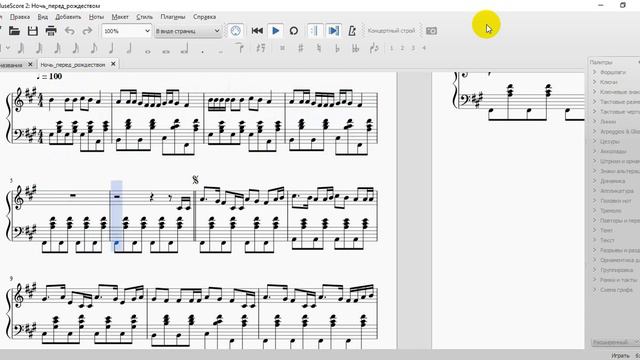Image resolution: width=640 pixels, height=360 pixels.
Task: Save the score with the floppy disk icon
Action: [33, 31]
